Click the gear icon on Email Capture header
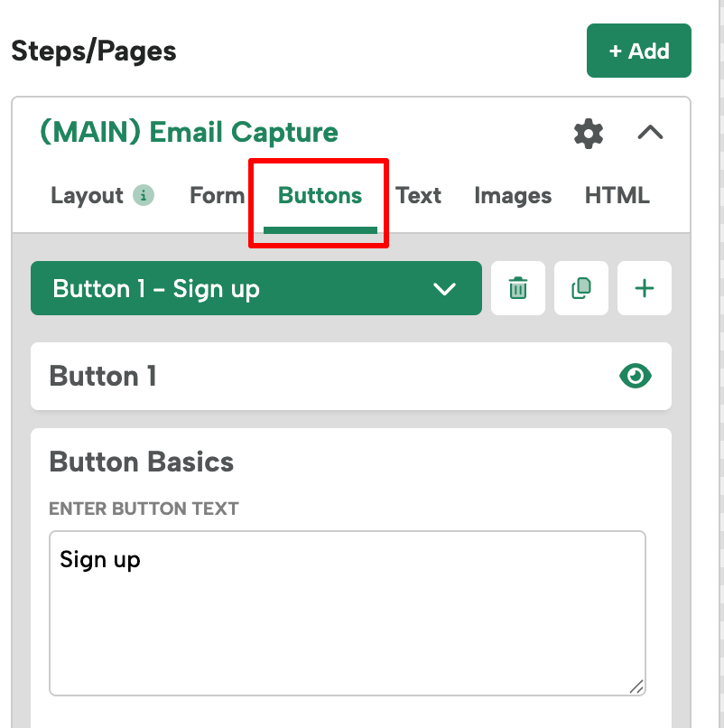The width and height of the screenshot is (724, 728). pos(588,134)
